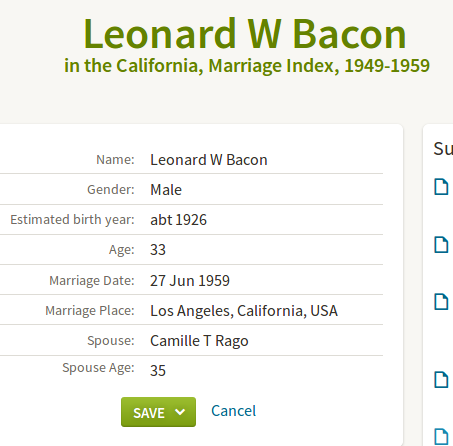Open the first document icon under Su heading
This screenshot has width=453, height=446.
pyautogui.click(x=441, y=187)
